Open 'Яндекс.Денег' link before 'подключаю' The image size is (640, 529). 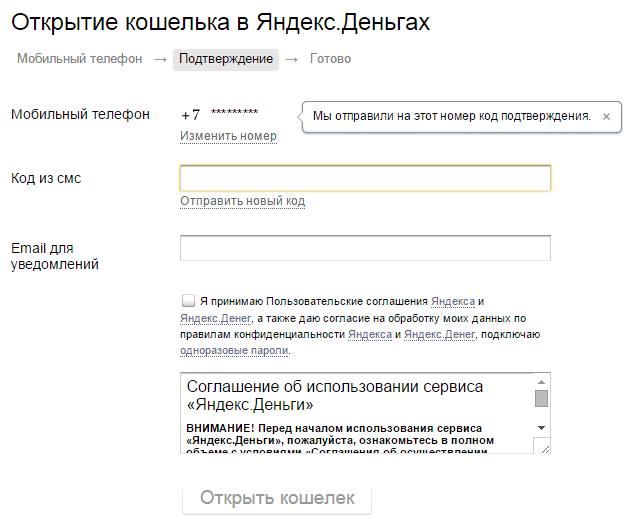440,334
